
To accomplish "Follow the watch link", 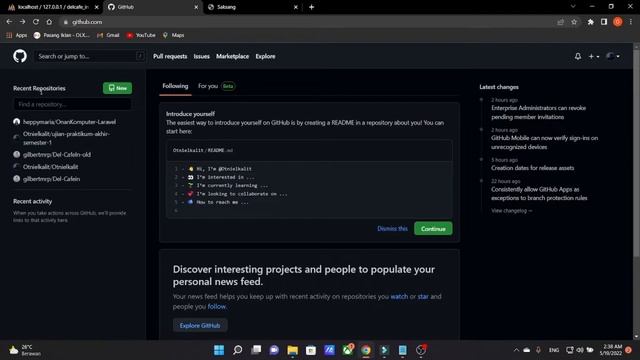I will pyautogui.click(x=399, y=296).
